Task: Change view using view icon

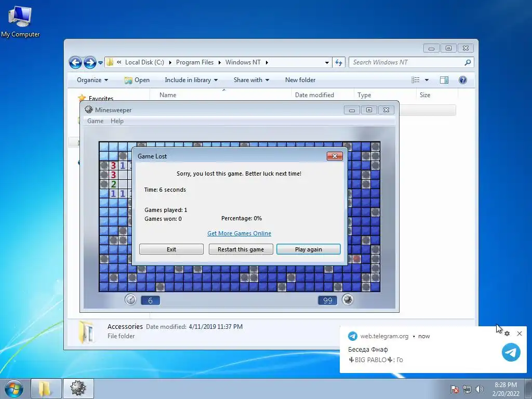Action: (416, 80)
